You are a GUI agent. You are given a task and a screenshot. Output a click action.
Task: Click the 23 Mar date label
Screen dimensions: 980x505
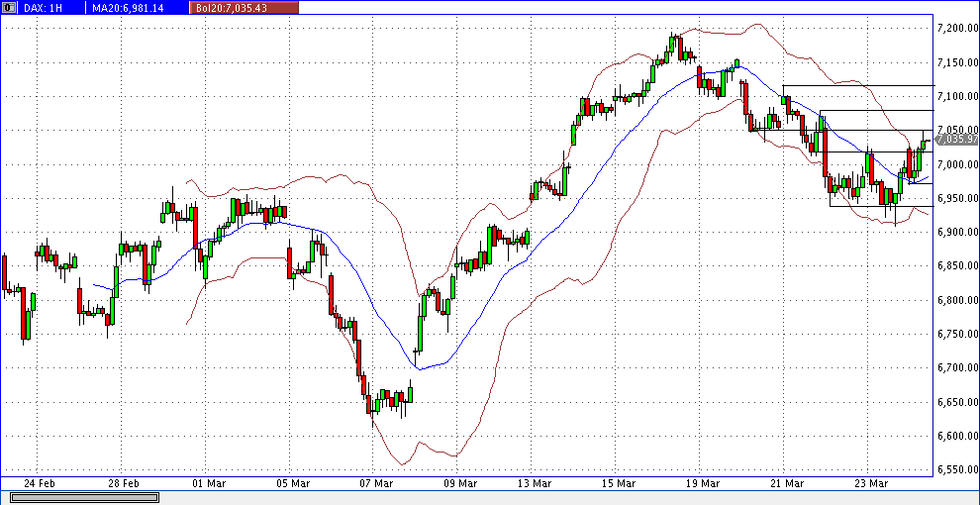click(871, 483)
